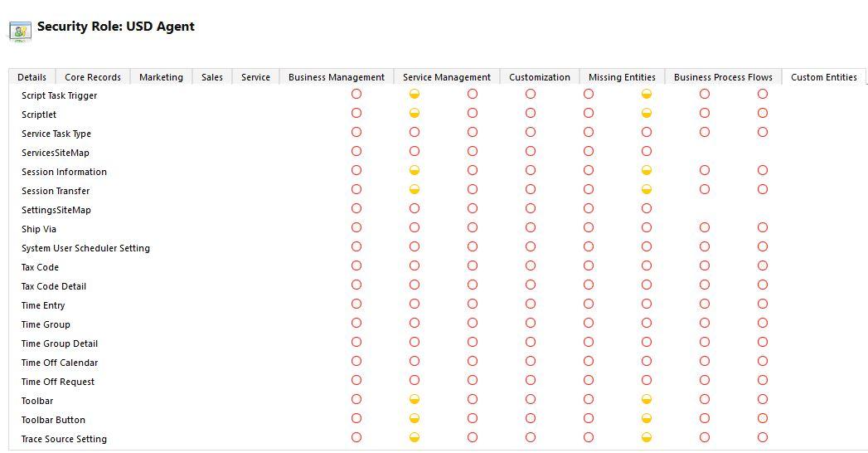The width and height of the screenshot is (868, 453).
Task: Toggle first privilege circle in Time Entry row
Action: click(356, 304)
